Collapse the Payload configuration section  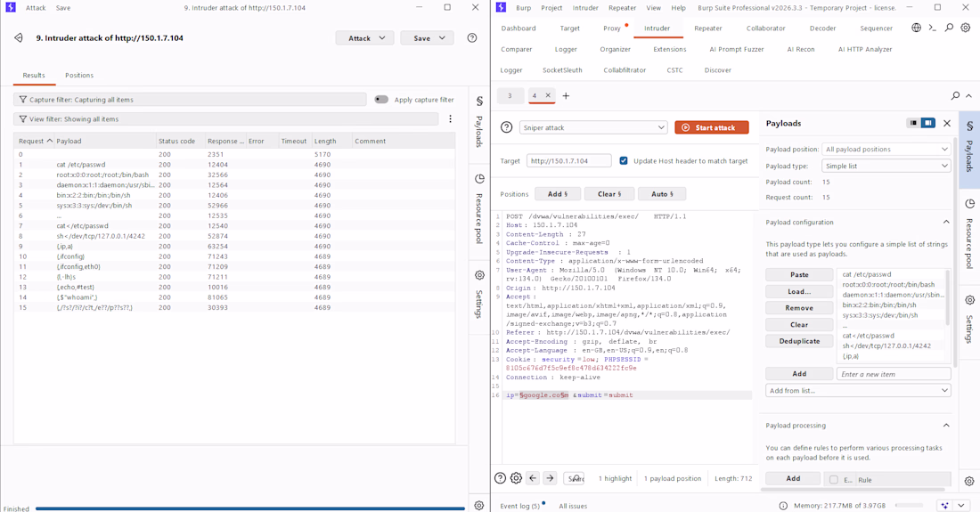(x=946, y=223)
